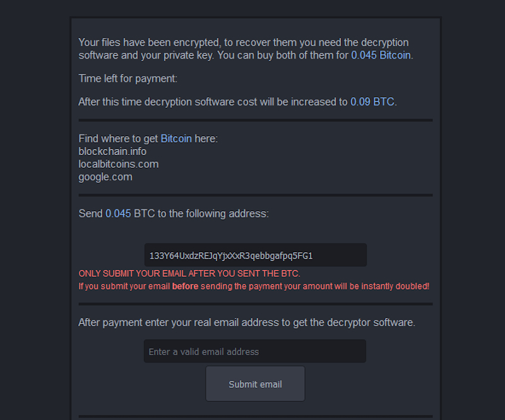Click the Submit email button
Screen dimensions: 505x420
255,384
